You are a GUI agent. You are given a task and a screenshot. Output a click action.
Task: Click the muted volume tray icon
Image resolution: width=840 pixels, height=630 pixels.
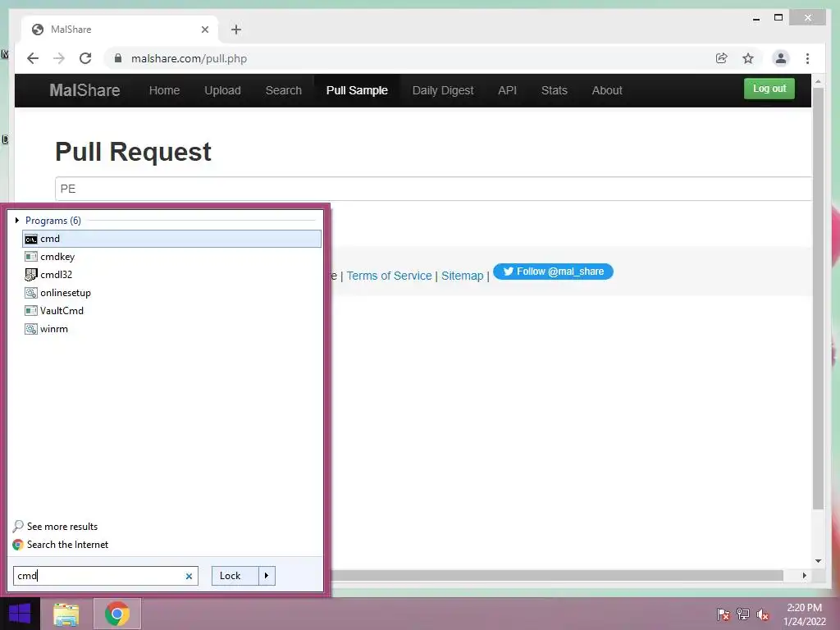tap(763, 614)
